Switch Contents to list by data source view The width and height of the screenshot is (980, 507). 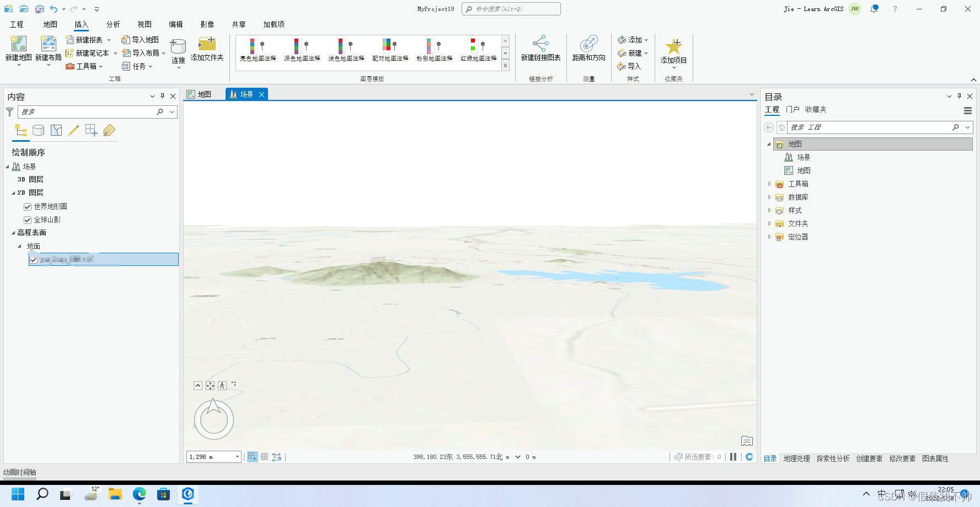tap(38, 130)
